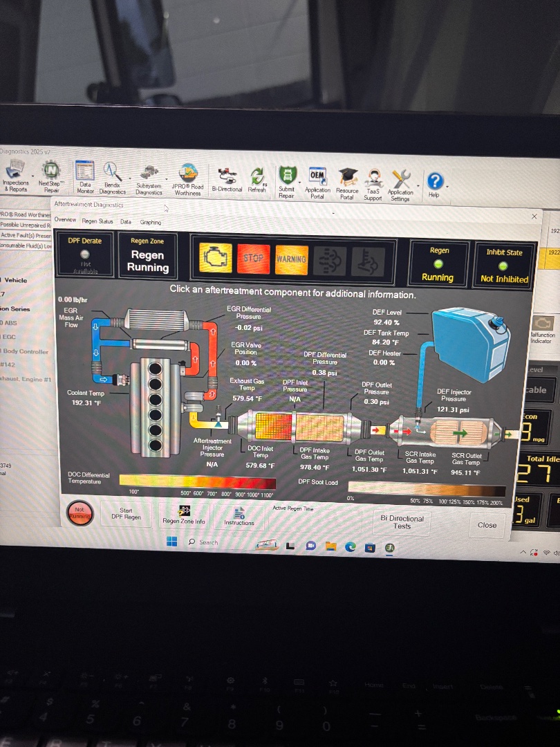Click the Start DPF Regen button

[126, 513]
